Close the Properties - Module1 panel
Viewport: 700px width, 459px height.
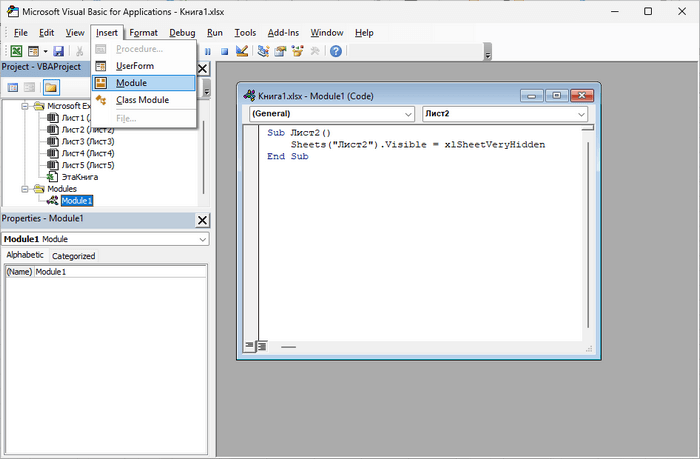(x=202, y=220)
